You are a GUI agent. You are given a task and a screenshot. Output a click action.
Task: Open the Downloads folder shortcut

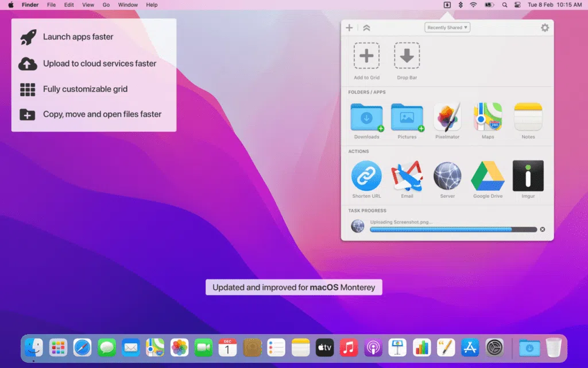[x=366, y=117]
